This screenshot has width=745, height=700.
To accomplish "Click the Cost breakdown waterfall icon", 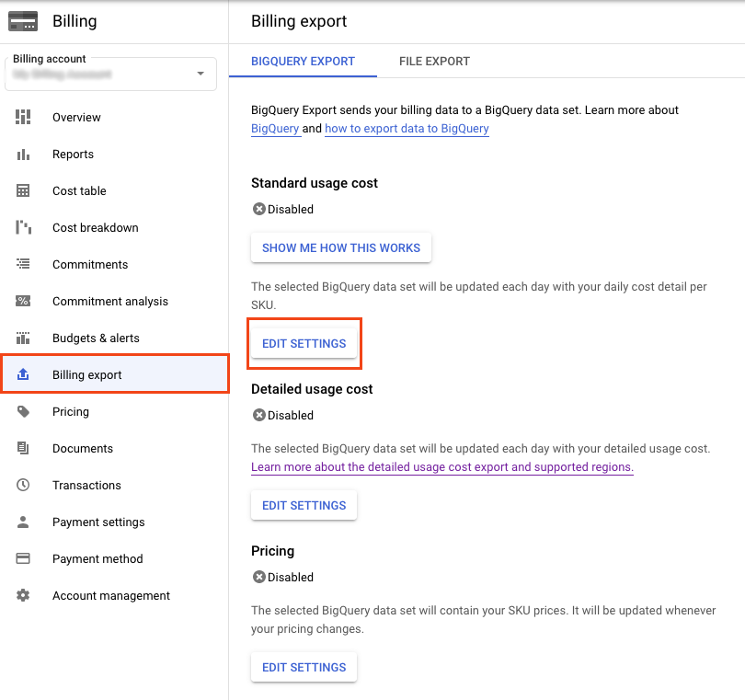I will click(23, 227).
